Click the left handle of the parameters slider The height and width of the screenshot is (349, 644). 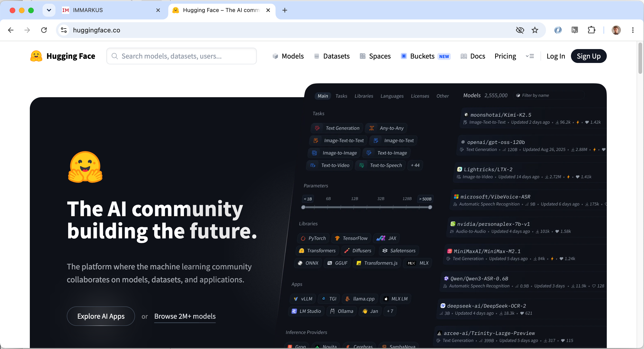(303, 207)
